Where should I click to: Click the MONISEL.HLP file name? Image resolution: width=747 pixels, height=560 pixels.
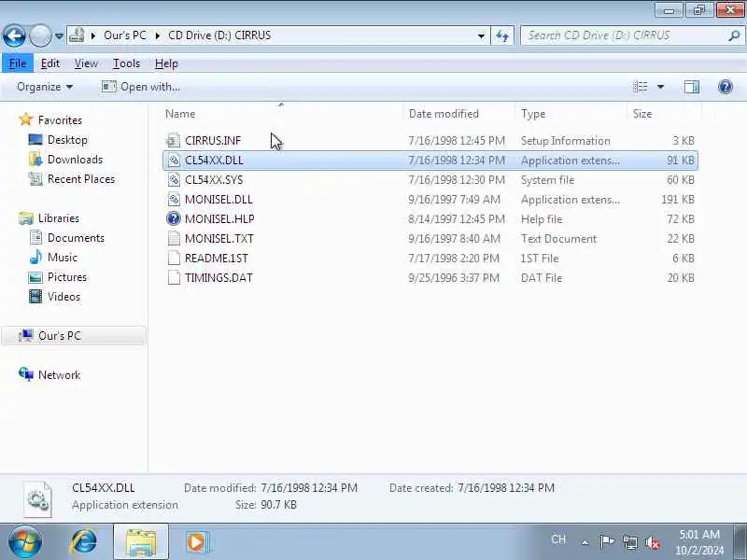coord(219,218)
